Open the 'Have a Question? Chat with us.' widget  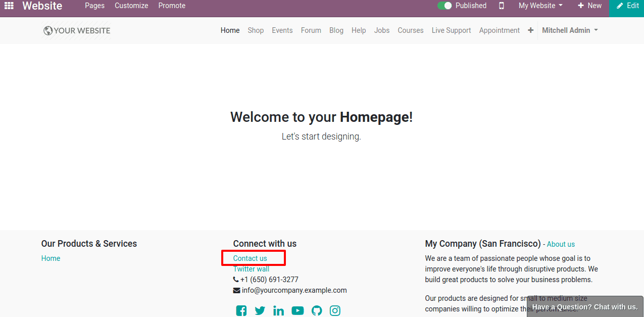click(585, 307)
